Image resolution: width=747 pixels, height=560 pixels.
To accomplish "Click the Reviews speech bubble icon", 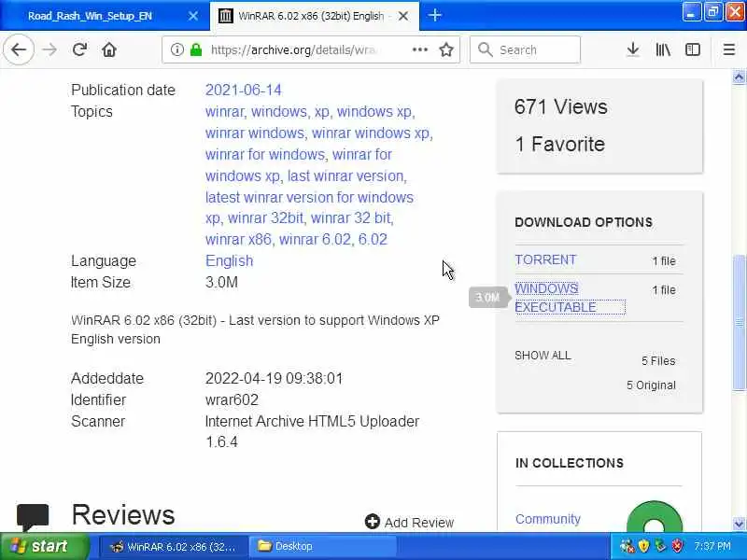I will click(33, 517).
